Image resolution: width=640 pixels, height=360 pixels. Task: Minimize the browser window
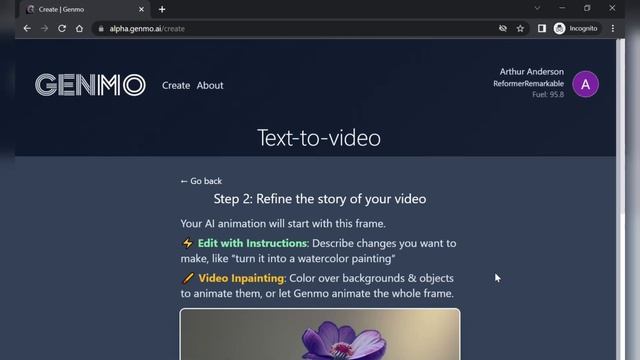(562, 8)
